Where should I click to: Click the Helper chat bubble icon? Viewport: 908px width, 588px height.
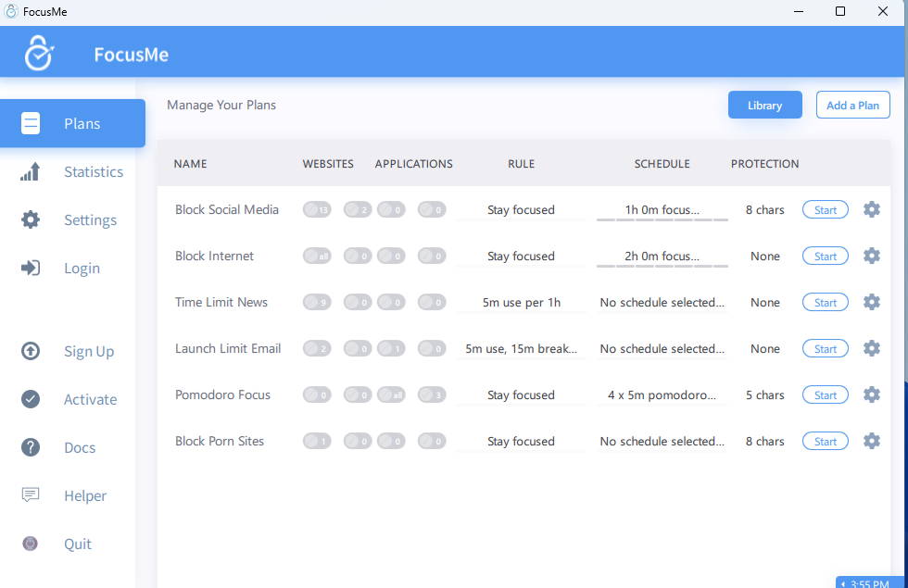31,495
